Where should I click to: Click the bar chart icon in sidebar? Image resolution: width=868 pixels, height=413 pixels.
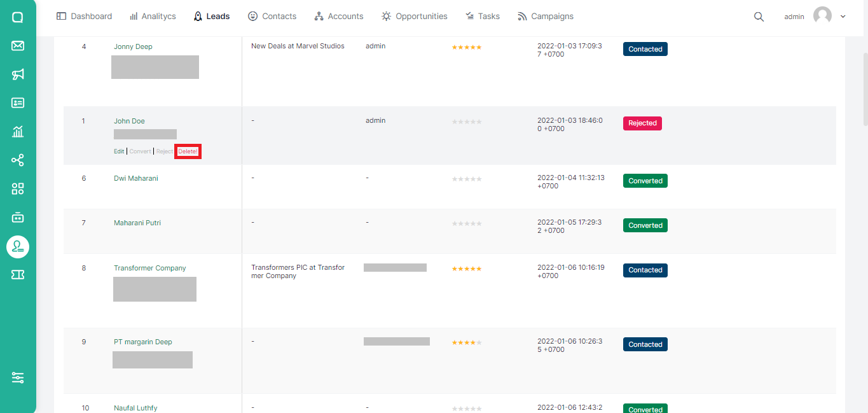click(x=18, y=132)
